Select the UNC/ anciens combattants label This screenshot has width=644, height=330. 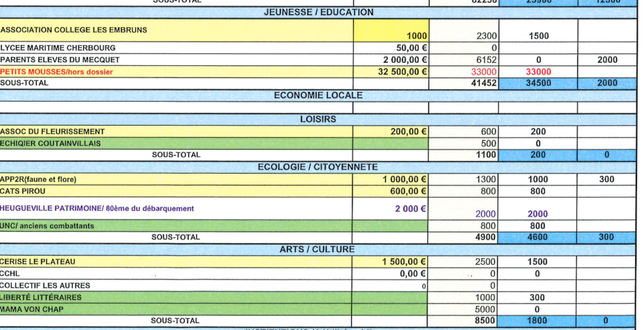[47, 226]
